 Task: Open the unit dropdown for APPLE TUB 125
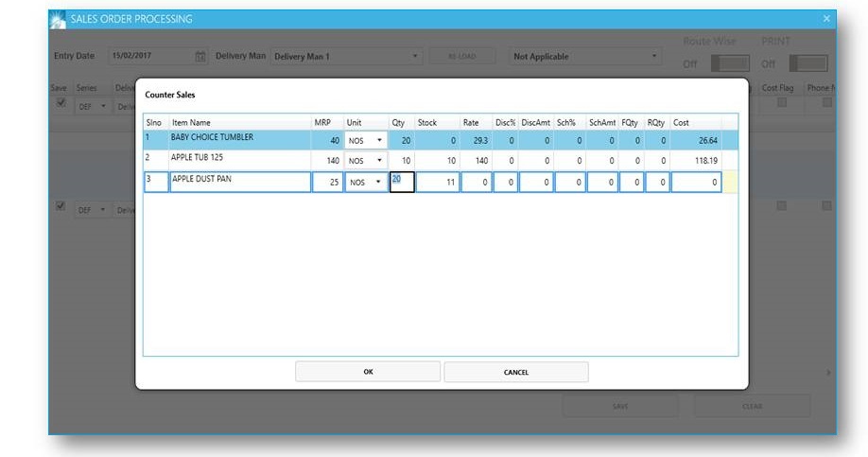coord(379,161)
